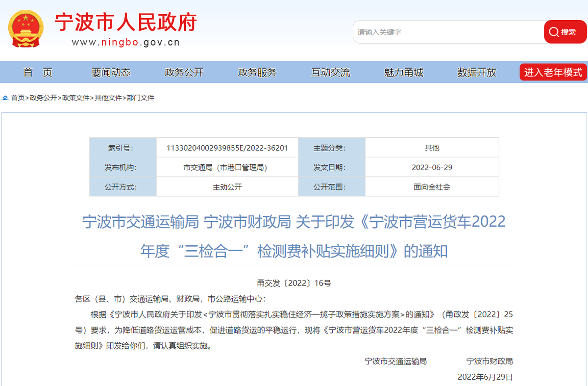Click the magnifier Search button (搜索)
588x386 pixels.
[x=565, y=32]
